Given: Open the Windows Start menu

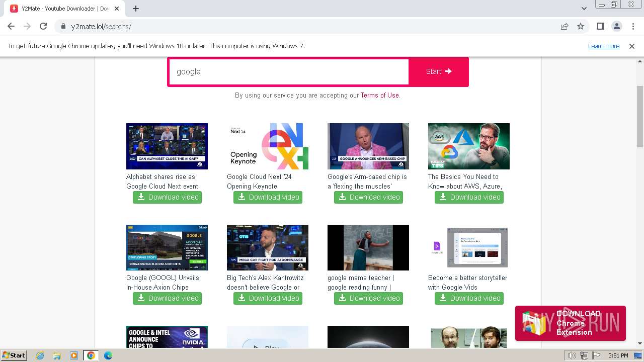Looking at the screenshot, I should coord(14,355).
